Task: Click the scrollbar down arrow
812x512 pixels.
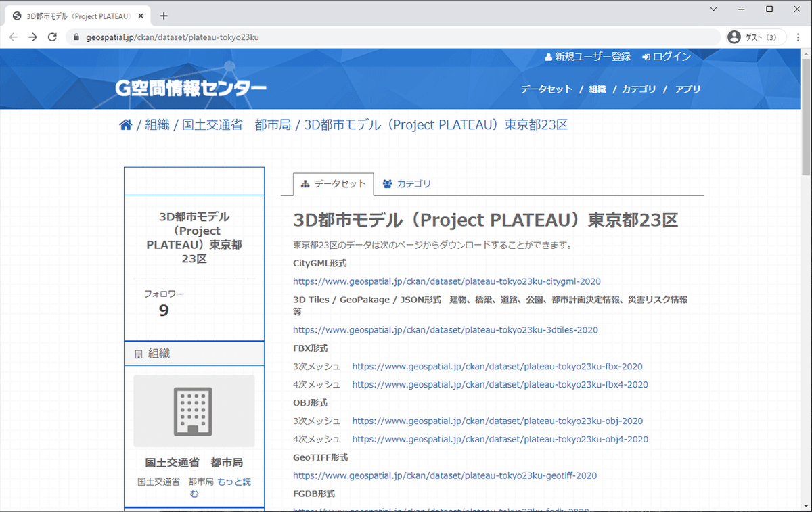Action: [x=806, y=506]
